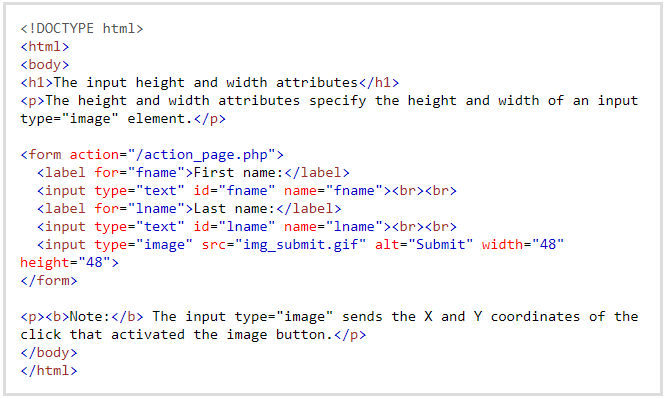Click the img_submit.gif src value
Screen dimensions: 666x399
tap(300, 245)
